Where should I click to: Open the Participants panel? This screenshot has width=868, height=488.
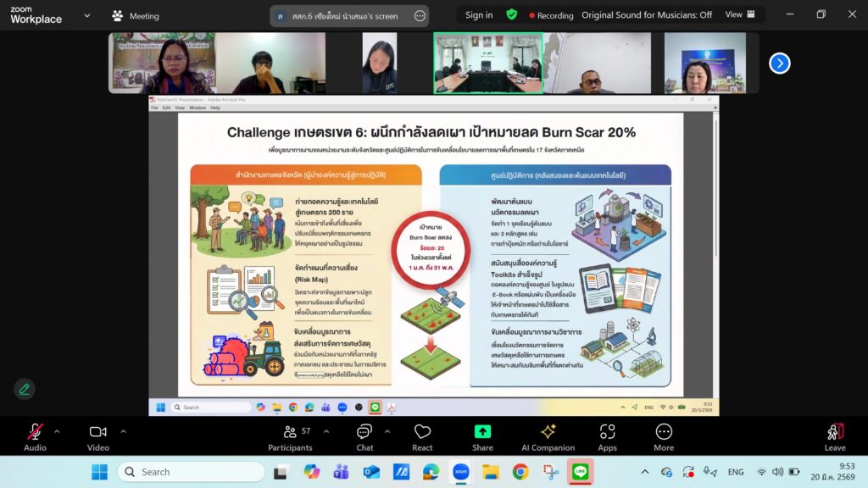(290, 433)
